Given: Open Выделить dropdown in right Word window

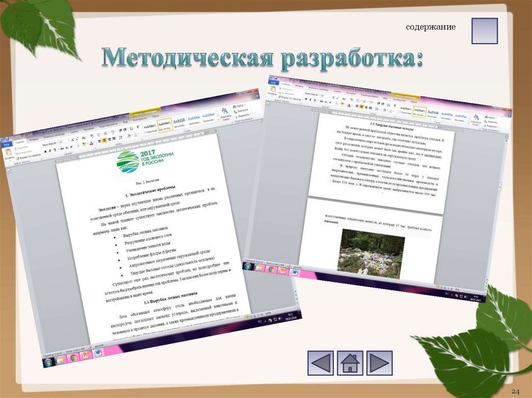Looking at the screenshot, I should pos(492,126).
